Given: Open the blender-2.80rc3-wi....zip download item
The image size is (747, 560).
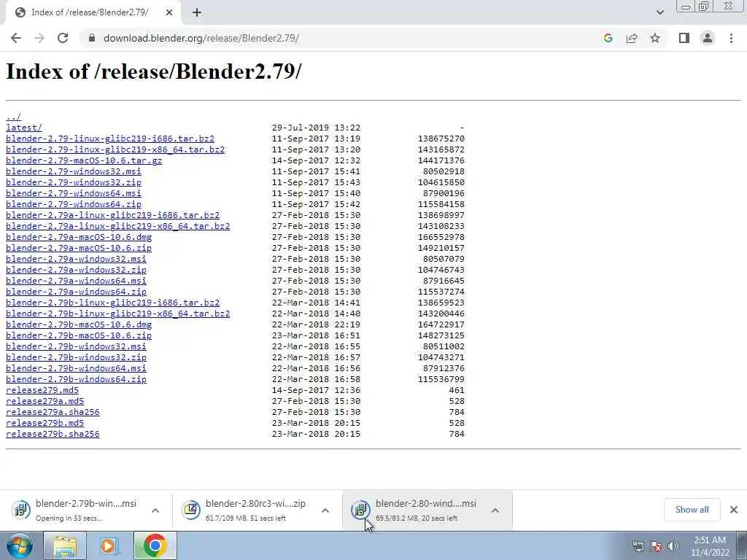Looking at the screenshot, I should (256, 510).
